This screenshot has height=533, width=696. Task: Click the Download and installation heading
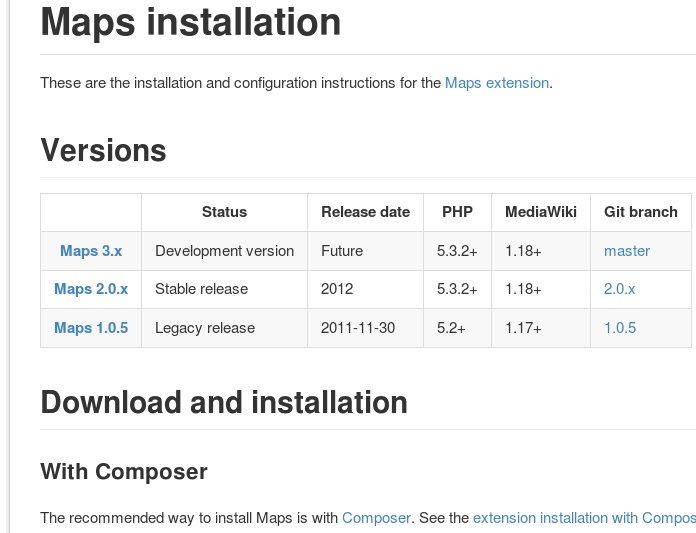tap(224, 402)
